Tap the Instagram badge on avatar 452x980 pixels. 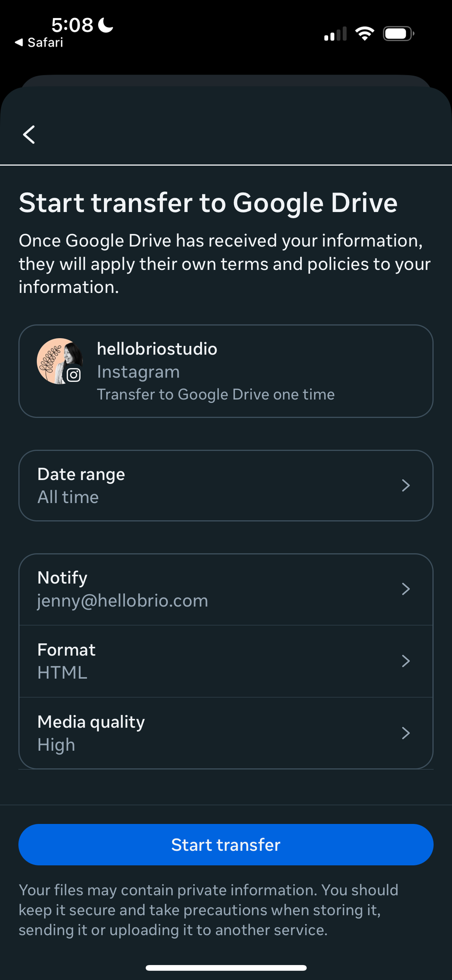[x=74, y=375]
